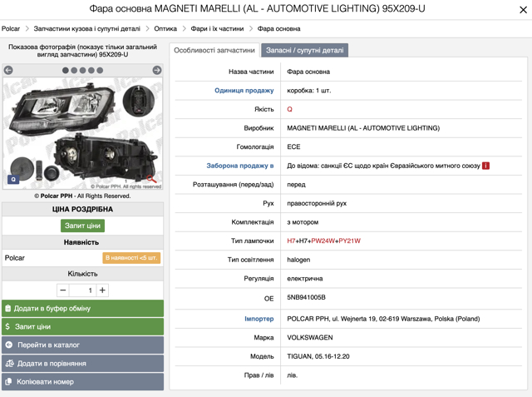
Task: Open the Особливості запчастини tab
Action: pos(214,50)
